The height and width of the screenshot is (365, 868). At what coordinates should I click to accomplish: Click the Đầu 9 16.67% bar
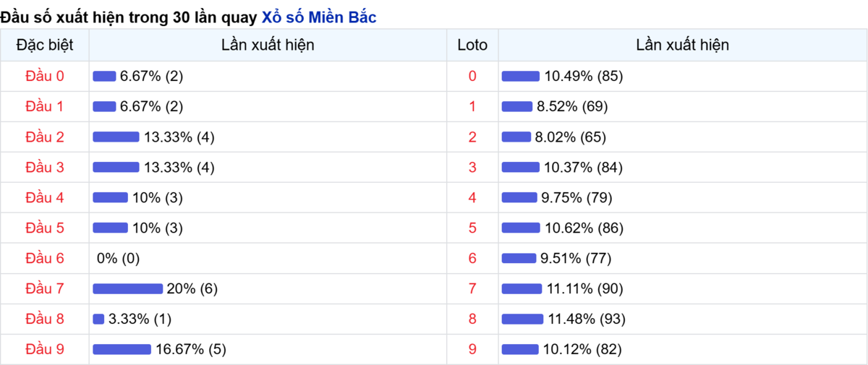[122, 350]
